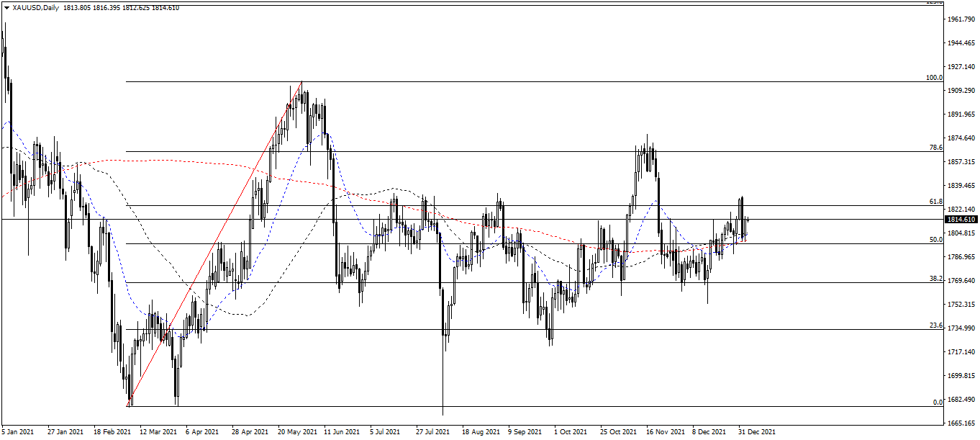Select the 78.6 Fibonacci level label
This screenshot has height=440, width=980.
tap(935, 147)
